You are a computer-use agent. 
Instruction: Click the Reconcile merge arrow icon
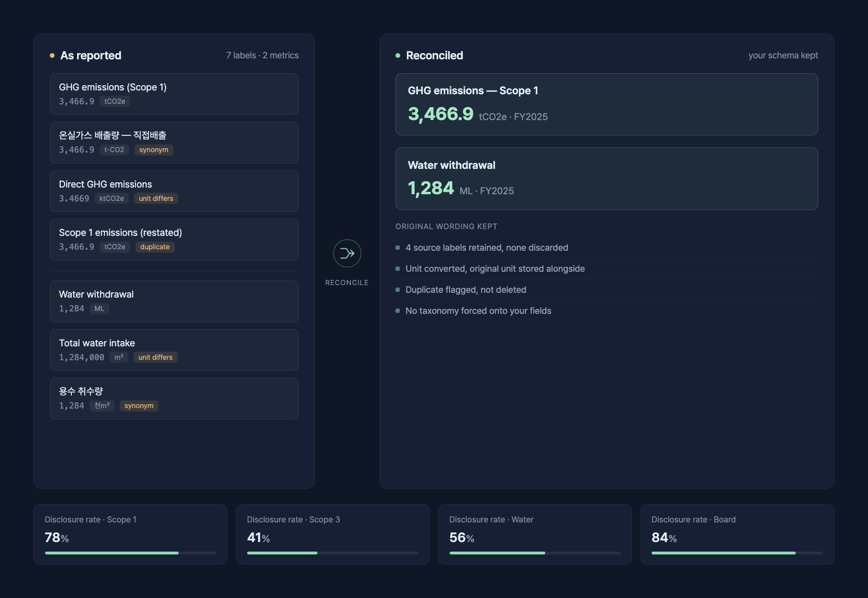pos(347,253)
